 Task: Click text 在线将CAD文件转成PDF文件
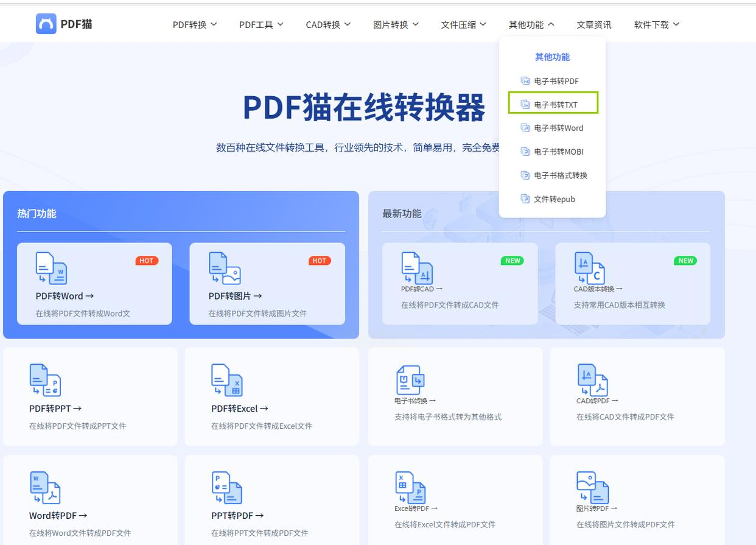pyautogui.click(x=625, y=417)
